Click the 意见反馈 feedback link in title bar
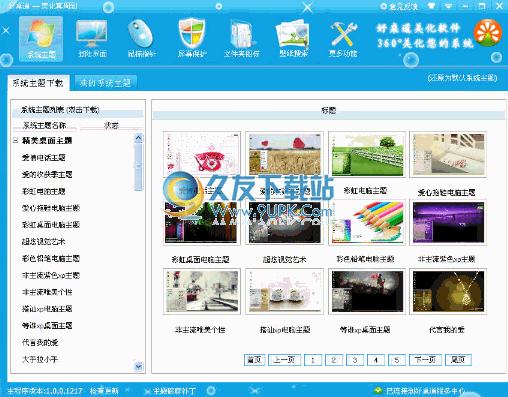Image resolution: width=508 pixels, height=397 pixels. (399, 6)
